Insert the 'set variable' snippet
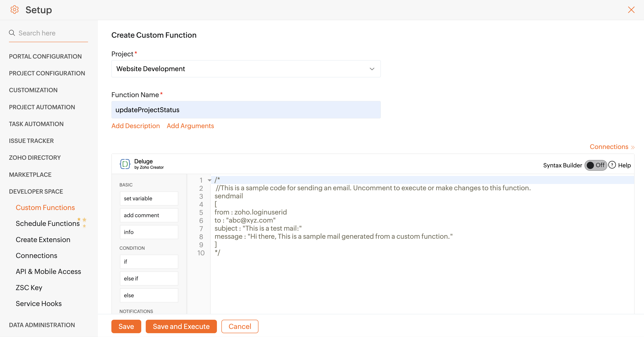The height and width of the screenshot is (337, 644). coord(149,198)
